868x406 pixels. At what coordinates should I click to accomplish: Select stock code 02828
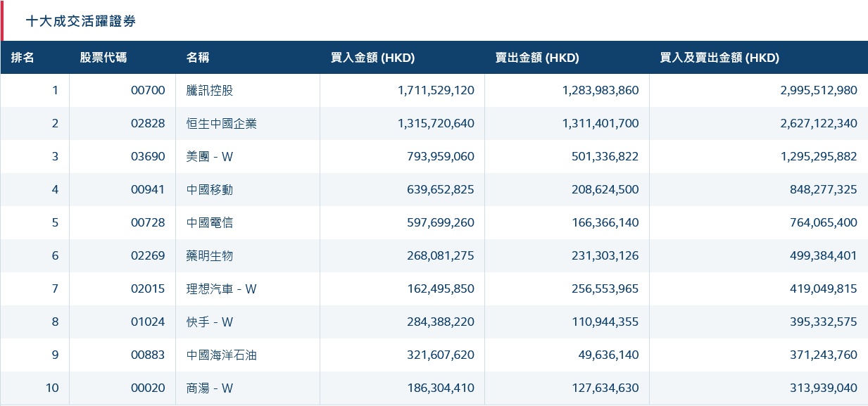[x=148, y=123]
